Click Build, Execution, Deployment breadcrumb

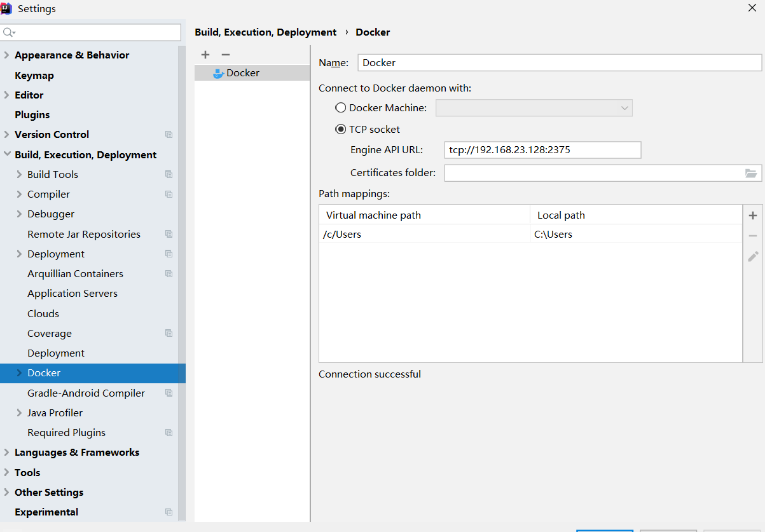coord(265,32)
